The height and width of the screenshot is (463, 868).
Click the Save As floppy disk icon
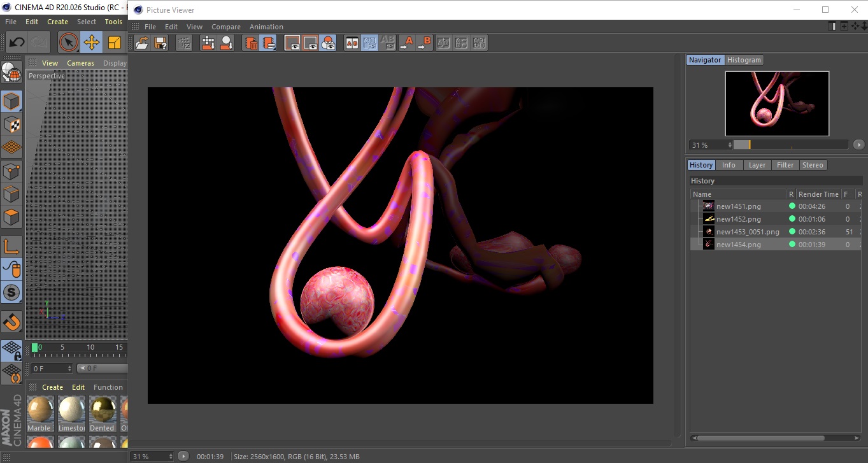click(160, 43)
